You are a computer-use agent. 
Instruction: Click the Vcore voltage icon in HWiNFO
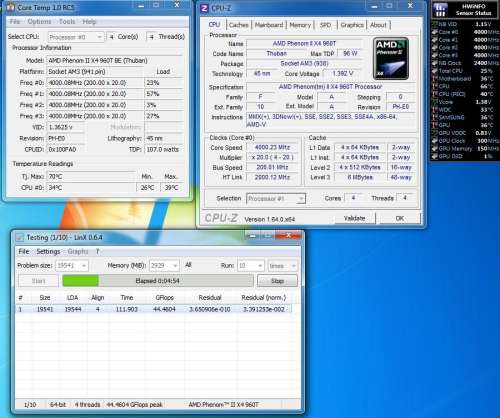pos(434,102)
